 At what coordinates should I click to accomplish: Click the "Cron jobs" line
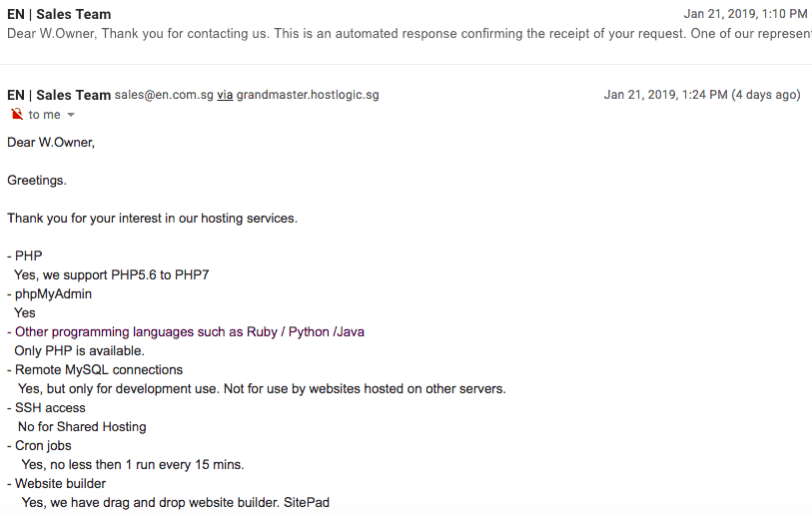click(x=39, y=445)
